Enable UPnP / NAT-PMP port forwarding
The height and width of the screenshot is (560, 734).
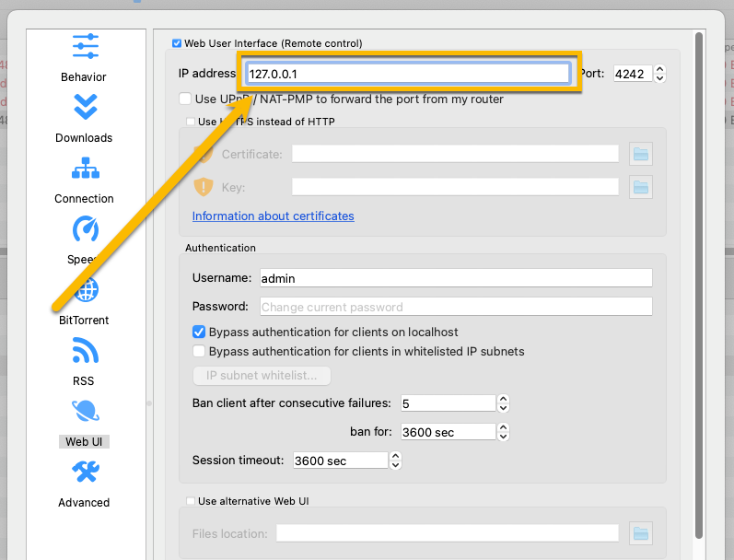coord(185,99)
